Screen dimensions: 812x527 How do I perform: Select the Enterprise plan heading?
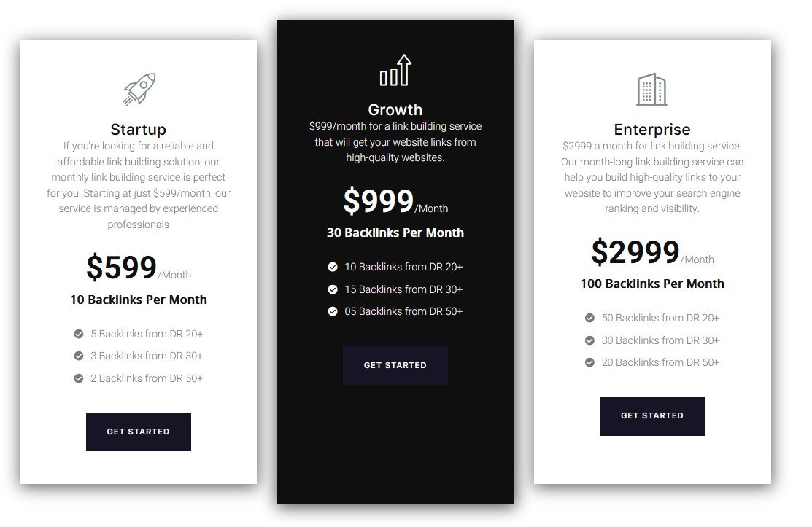coord(652,129)
